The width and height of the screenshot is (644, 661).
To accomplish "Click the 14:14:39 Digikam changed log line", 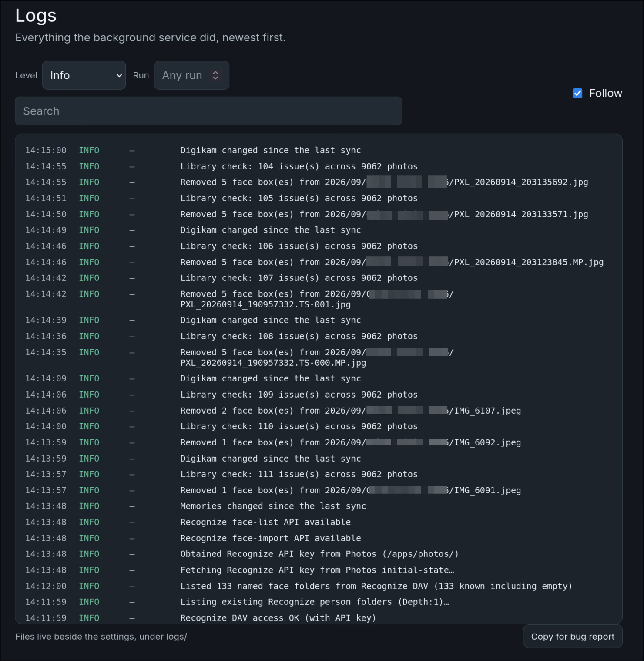I will (x=319, y=320).
